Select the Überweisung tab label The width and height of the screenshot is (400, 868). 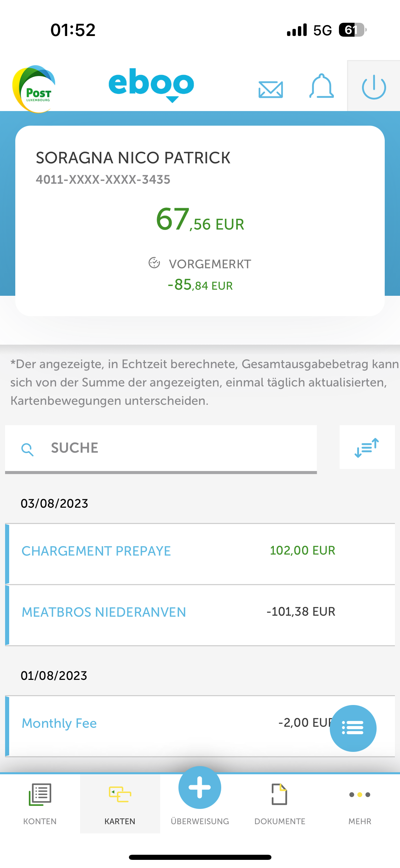pos(200,821)
